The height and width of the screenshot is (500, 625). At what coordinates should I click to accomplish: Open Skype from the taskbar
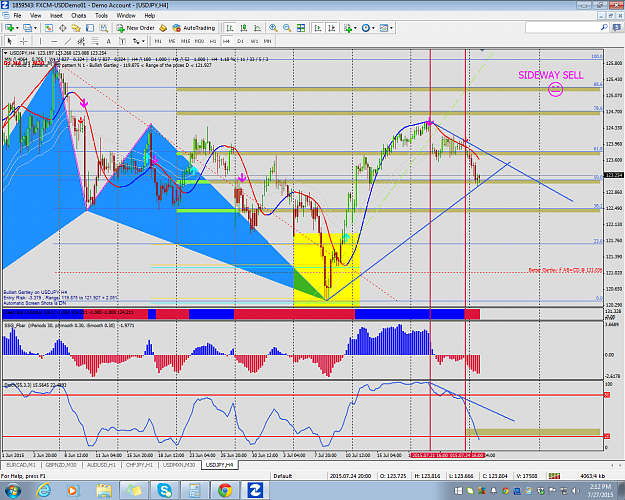tap(164, 490)
